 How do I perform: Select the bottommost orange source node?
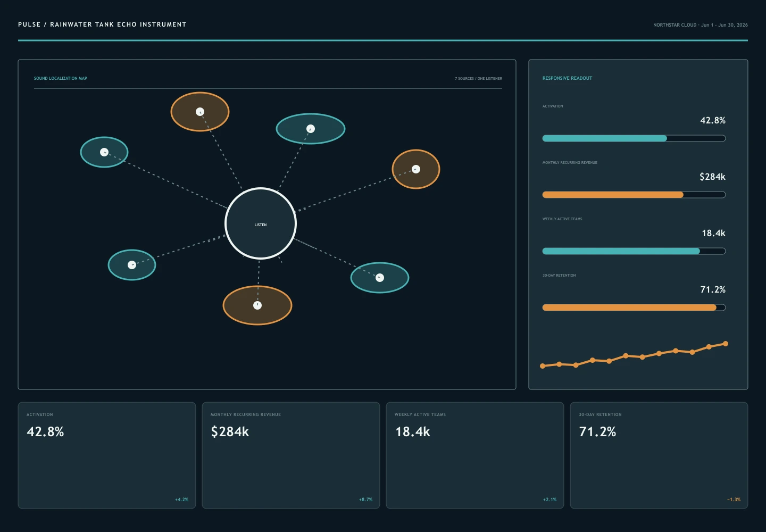(257, 305)
